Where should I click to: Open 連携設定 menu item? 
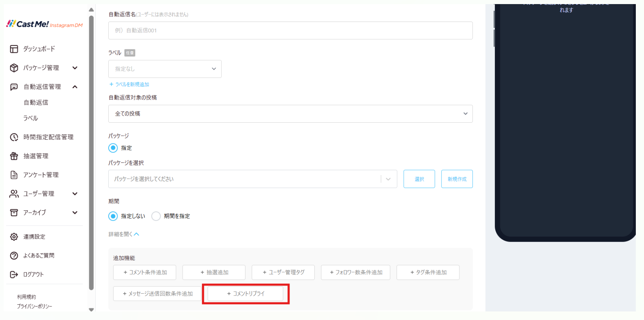coord(34,237)
